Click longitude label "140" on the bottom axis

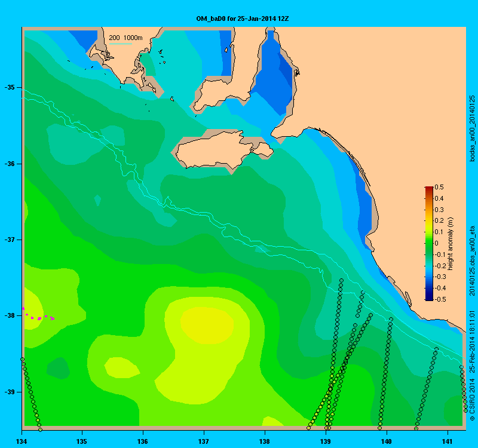(x=387, y=441)
